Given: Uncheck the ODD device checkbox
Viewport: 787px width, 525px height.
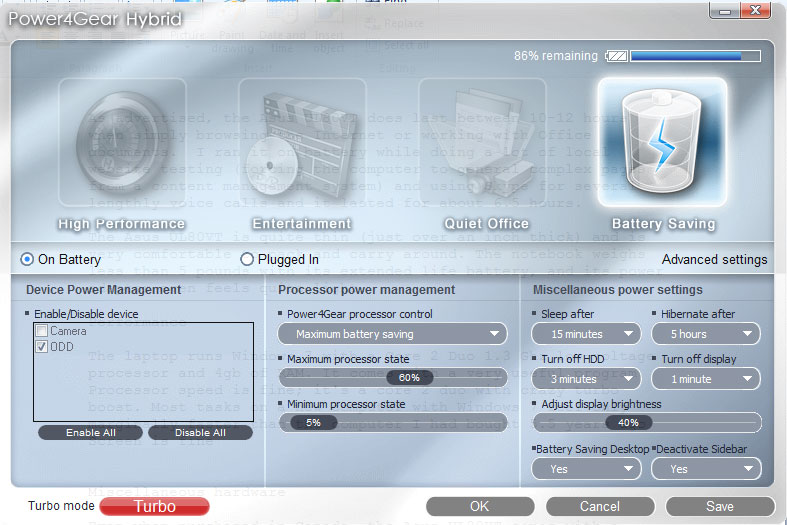Looking at the screenshot, I should [42, 346].
